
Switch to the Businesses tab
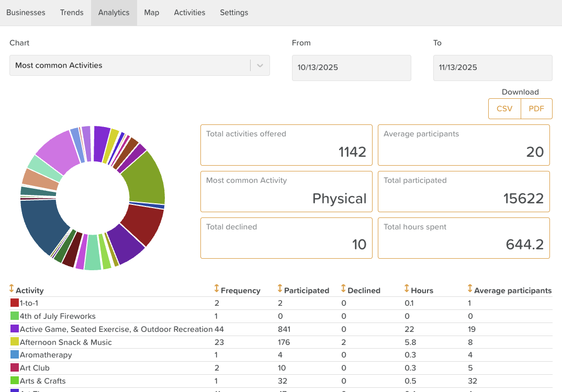(26, 13)
